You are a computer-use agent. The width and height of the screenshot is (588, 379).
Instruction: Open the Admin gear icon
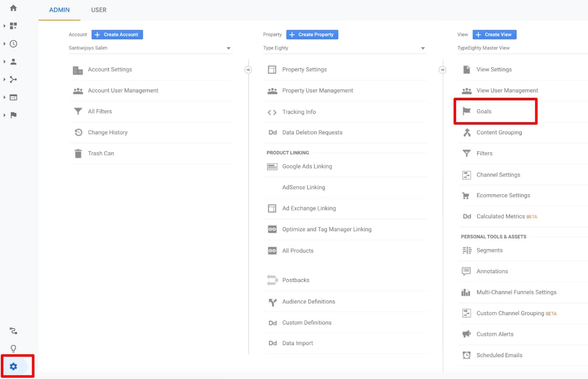point(13,366)
